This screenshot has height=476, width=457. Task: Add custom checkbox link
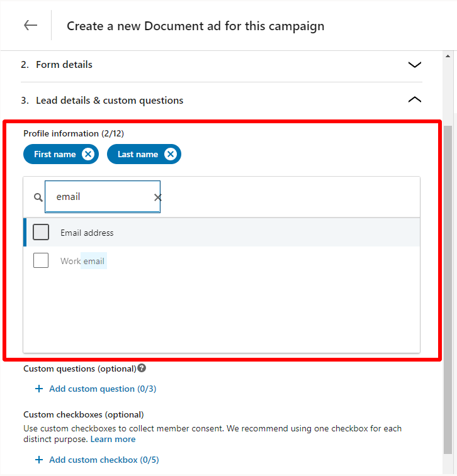coord(104,460)
